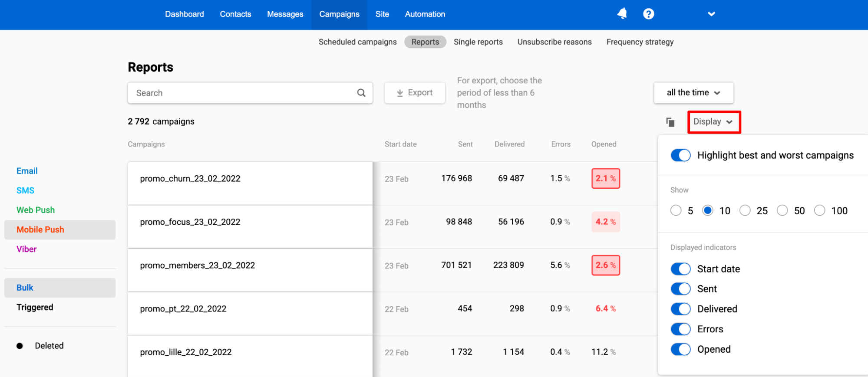Turn off the Errors indicator toggle

[x=680, y=329]
